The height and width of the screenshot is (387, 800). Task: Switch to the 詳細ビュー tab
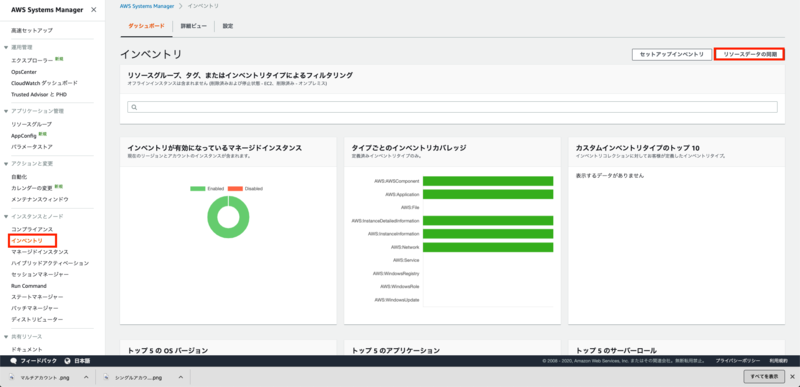click(x=194, y=26)
